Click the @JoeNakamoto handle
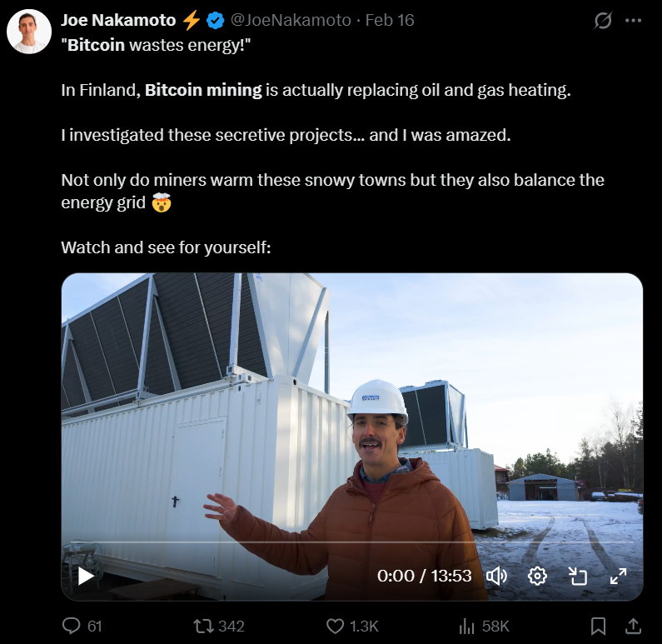The width and height of the screenshot is (662, 644). (x=291, y=20)
